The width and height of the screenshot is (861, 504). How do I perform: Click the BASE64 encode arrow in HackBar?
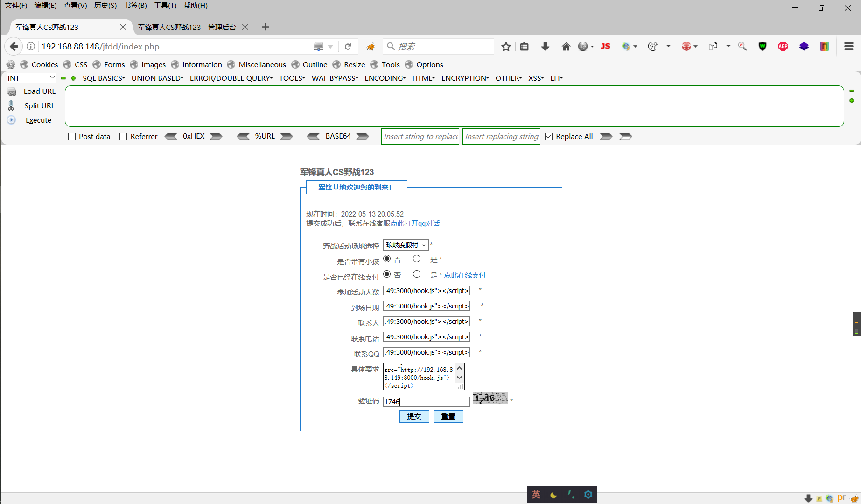pos(363,136)
